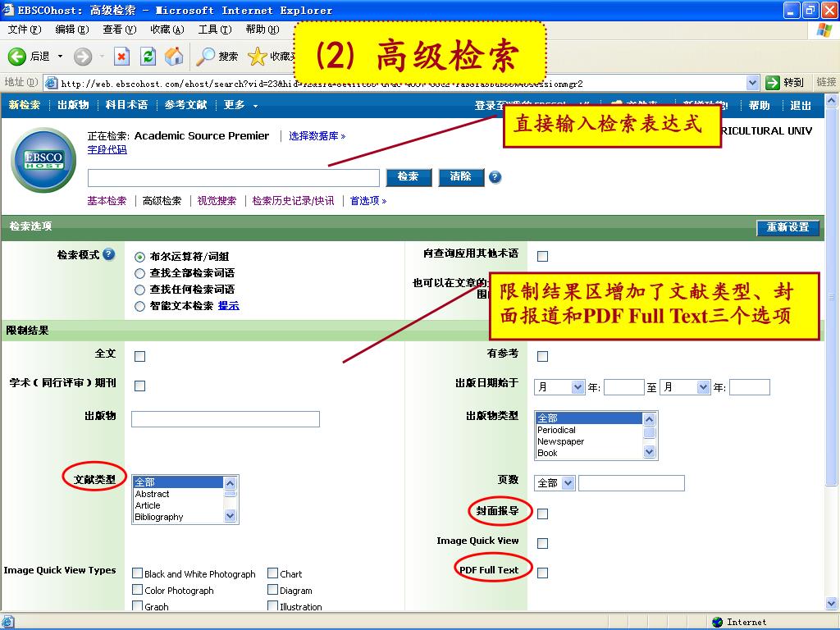The image size is (840, 630).
Task: Open the 帮助(H) menu
Action: 262,30
